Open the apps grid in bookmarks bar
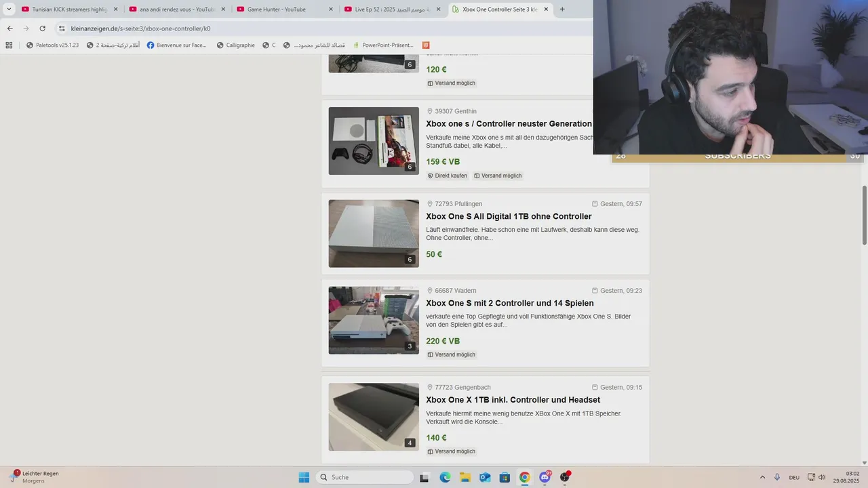Screen dimensions: 868x488 tap(9, 45)
